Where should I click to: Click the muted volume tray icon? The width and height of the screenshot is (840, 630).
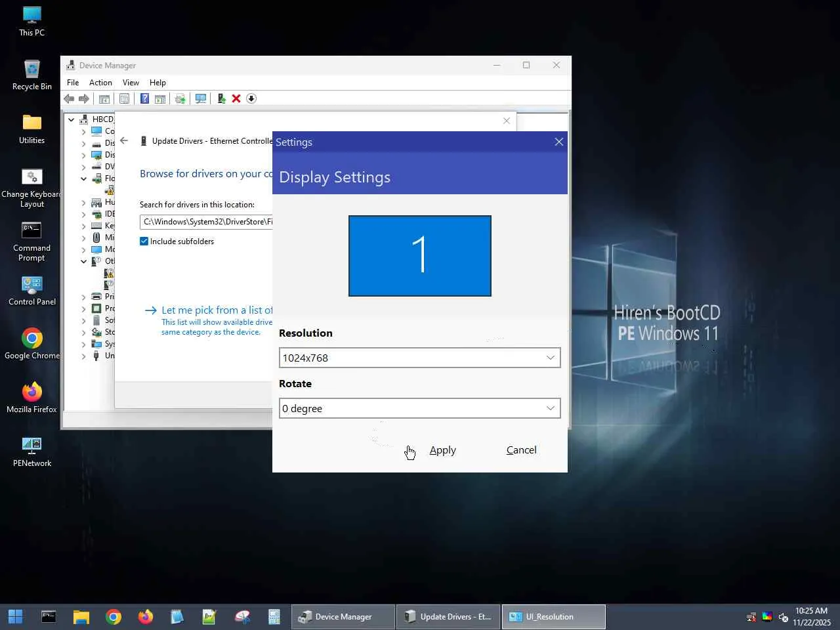(783, 617)
